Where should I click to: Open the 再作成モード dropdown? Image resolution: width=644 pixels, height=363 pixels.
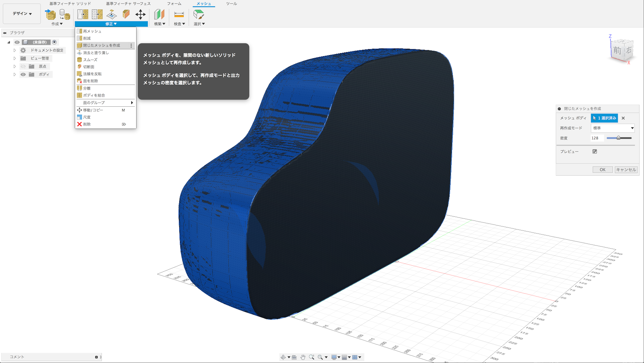click(612, 128)
